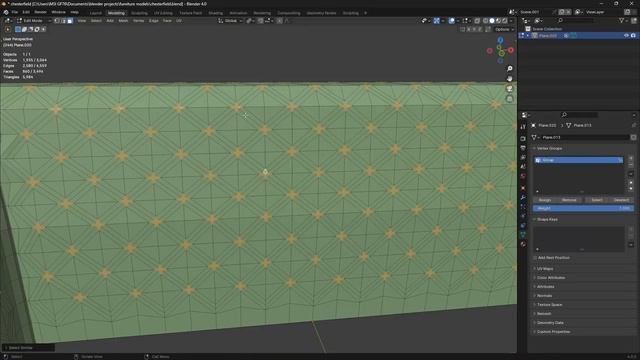Select Scene Collection in outliner
This screenshot has height=360, width=640.
pyautogui.click(x=547, y=29)
